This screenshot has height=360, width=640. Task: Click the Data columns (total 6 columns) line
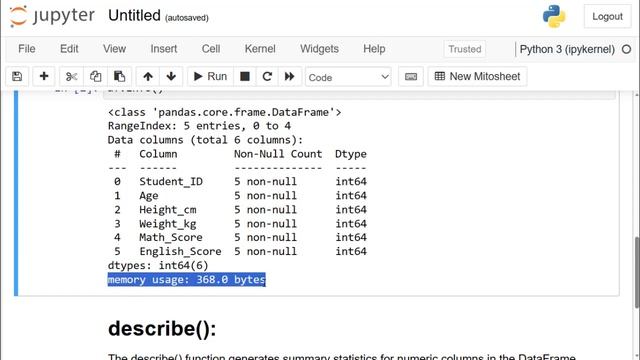click(205, 140)
